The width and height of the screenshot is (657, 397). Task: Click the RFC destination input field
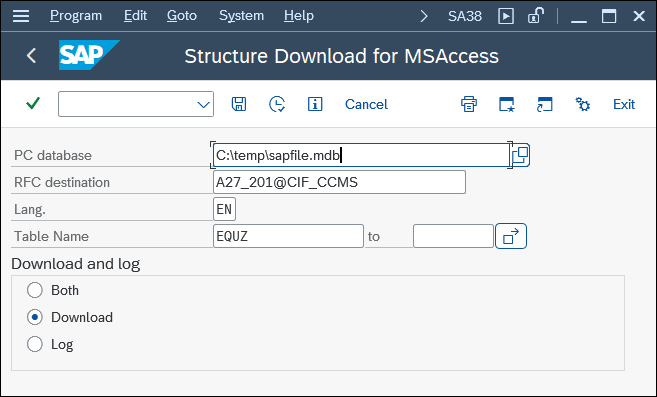339,182
